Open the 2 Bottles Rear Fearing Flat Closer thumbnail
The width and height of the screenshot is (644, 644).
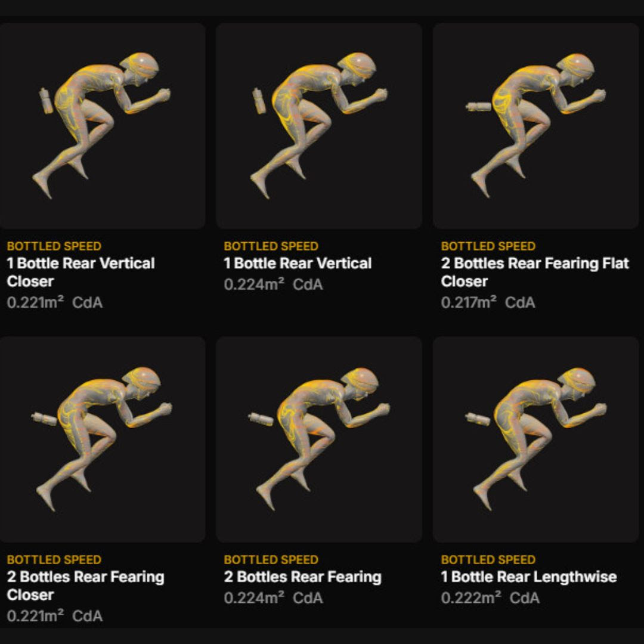point(536,126)
